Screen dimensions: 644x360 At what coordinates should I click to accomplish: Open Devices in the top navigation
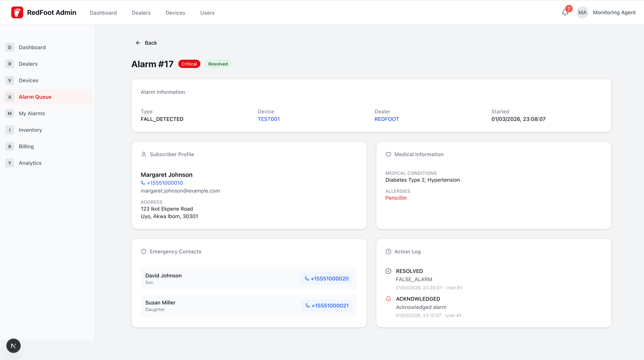175,13
